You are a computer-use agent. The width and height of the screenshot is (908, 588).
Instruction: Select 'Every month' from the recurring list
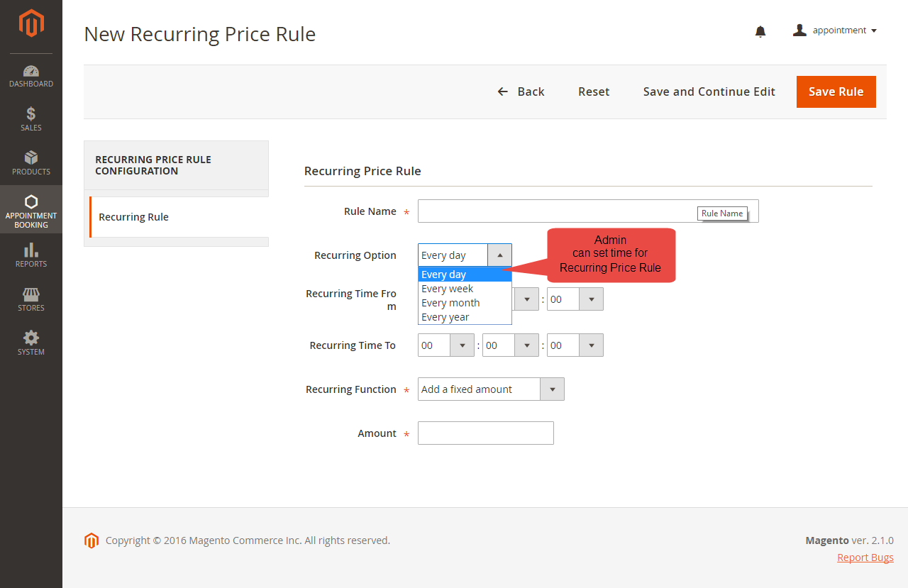(450, 303)
